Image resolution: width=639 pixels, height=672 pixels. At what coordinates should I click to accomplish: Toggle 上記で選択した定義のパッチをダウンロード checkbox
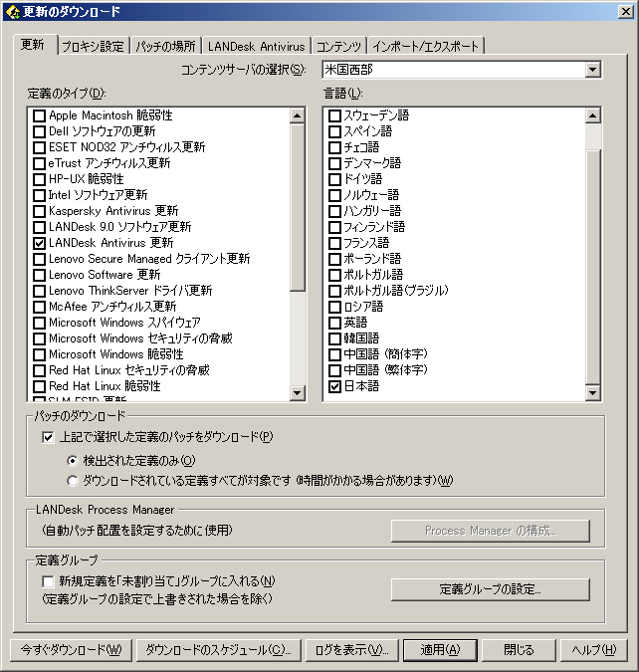(x=48, y=438)
